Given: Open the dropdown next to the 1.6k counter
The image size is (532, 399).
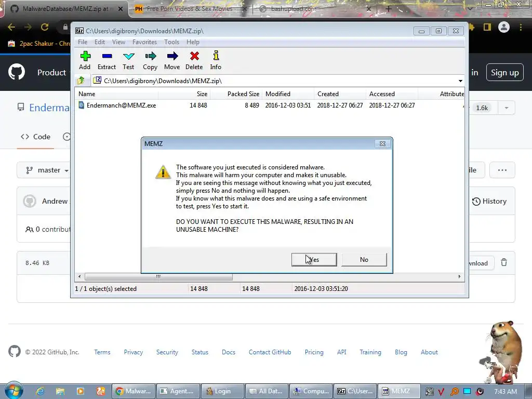Looking at the screenshot, I should click(x=506, y=108).
